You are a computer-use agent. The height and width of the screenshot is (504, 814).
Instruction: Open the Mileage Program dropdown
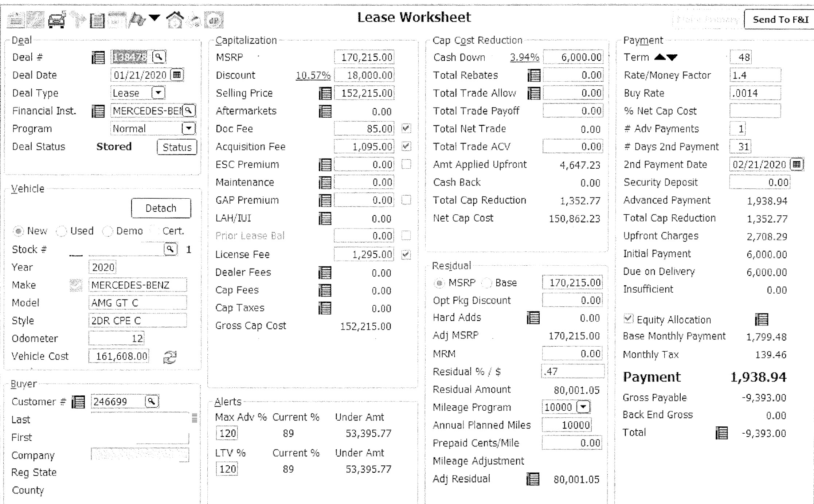pyautogui.click(x=583, y=407)
